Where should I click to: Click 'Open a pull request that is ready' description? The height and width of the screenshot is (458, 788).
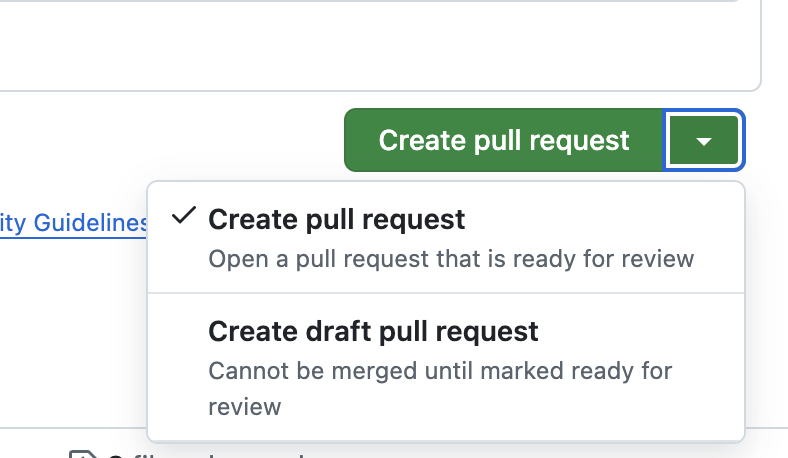451,259
